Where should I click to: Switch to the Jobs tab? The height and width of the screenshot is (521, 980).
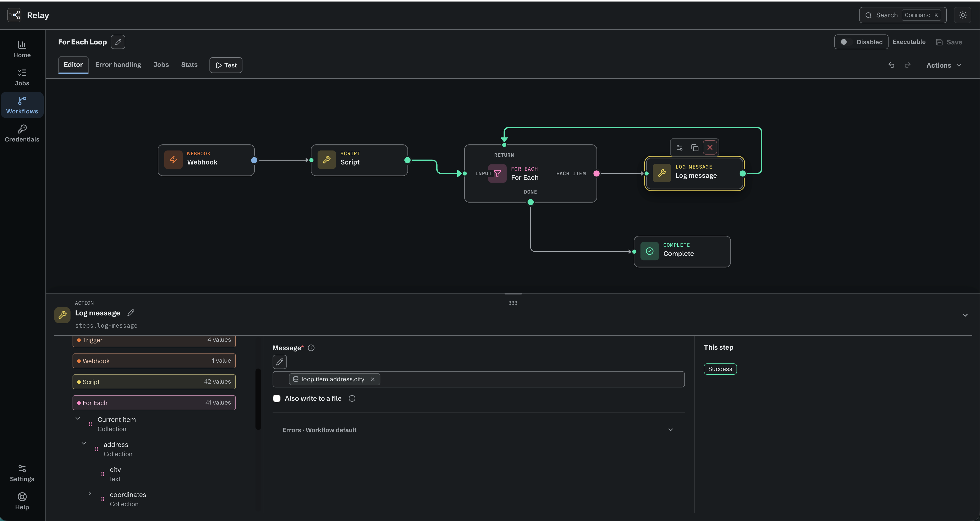(x=161, y=65)
